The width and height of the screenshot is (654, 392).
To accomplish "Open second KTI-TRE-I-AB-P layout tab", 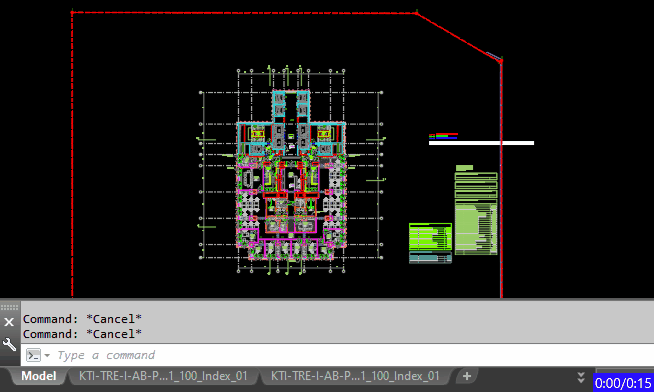I will (x=355, y=376).
